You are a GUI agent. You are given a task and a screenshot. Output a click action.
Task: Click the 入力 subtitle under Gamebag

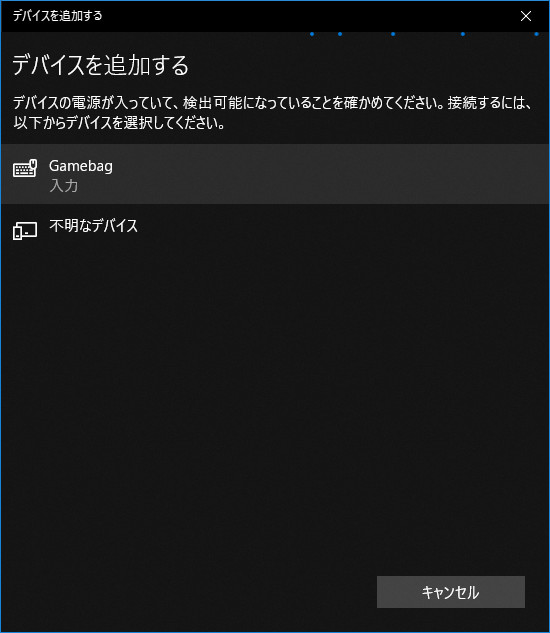(x=63, y=186)
